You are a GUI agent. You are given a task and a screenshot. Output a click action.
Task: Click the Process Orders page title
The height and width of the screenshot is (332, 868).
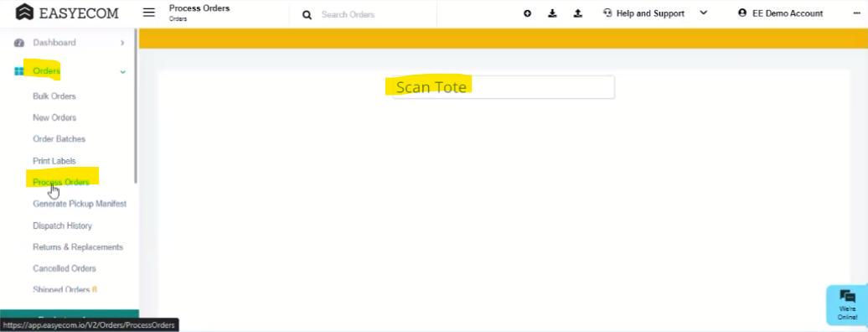tap(199, 8)
